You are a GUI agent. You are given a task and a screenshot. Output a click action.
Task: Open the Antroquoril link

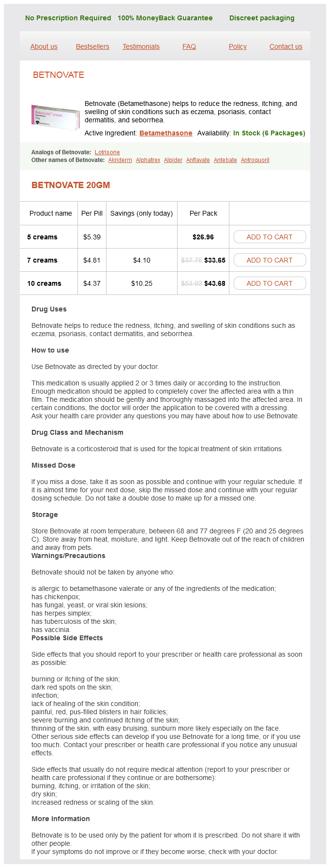pyautogui.click(x=255, y=160)
